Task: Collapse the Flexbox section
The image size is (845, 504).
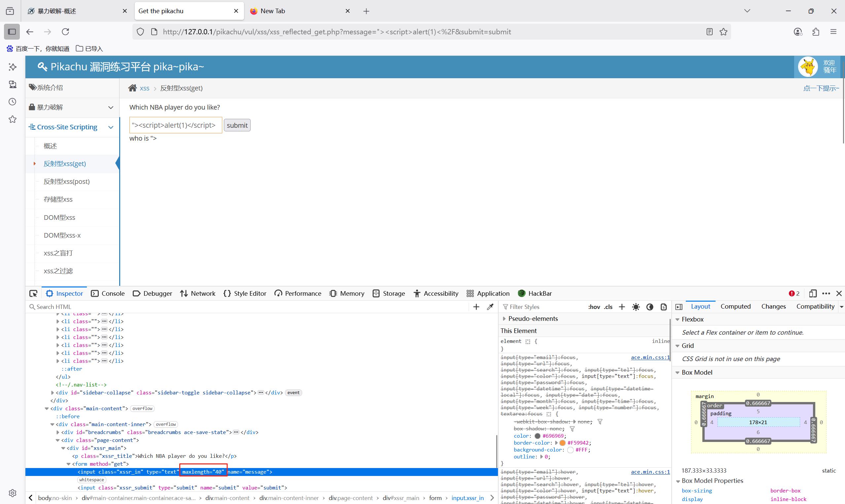Action: point(678,319)
